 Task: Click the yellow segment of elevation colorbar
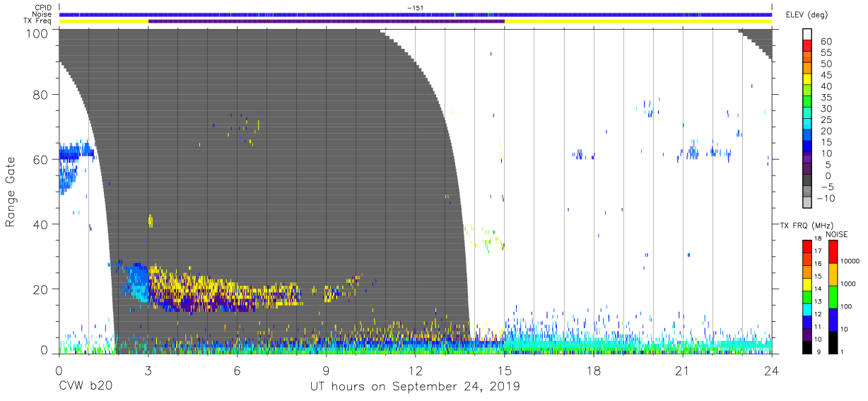coord(807,79)
